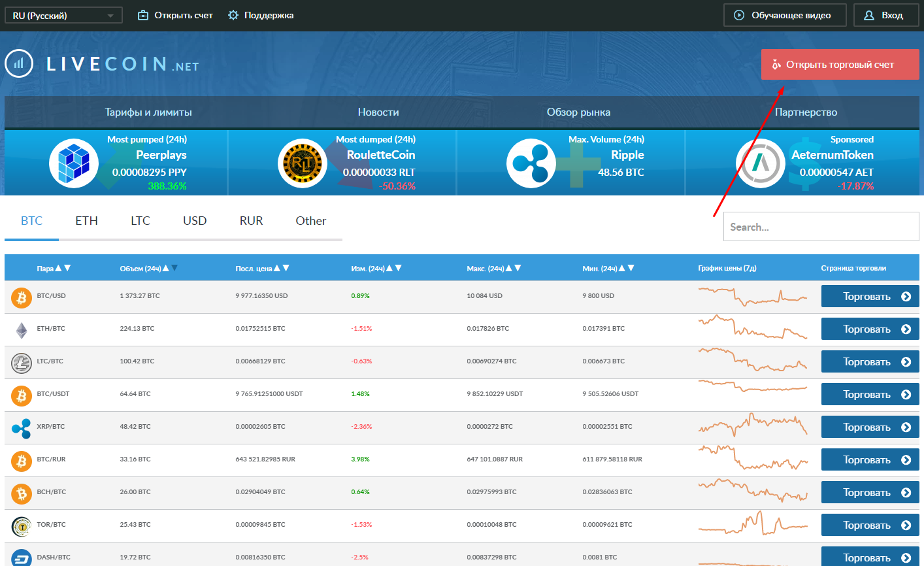Open the RU language dropdown

(x=63, y=16)
